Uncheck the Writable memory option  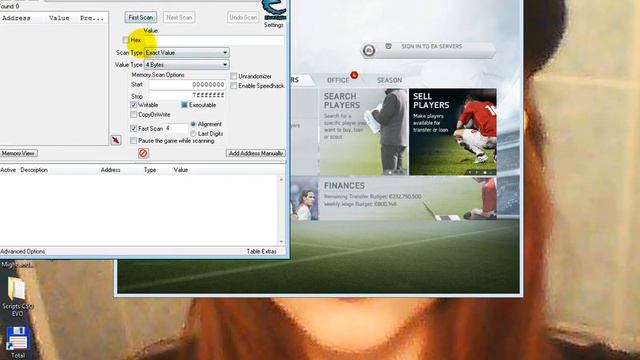pyautogui.click(x=133, y=105)
